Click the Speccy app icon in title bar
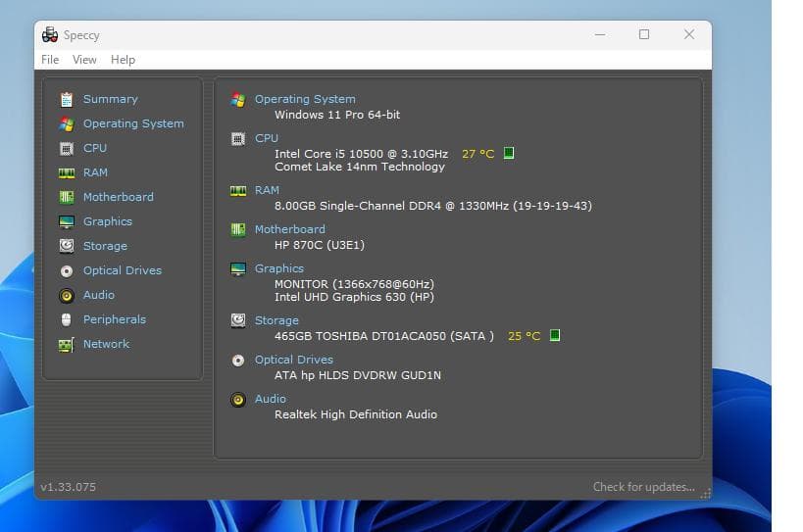This screenshot has width=803, height=532. coord(50,35)
